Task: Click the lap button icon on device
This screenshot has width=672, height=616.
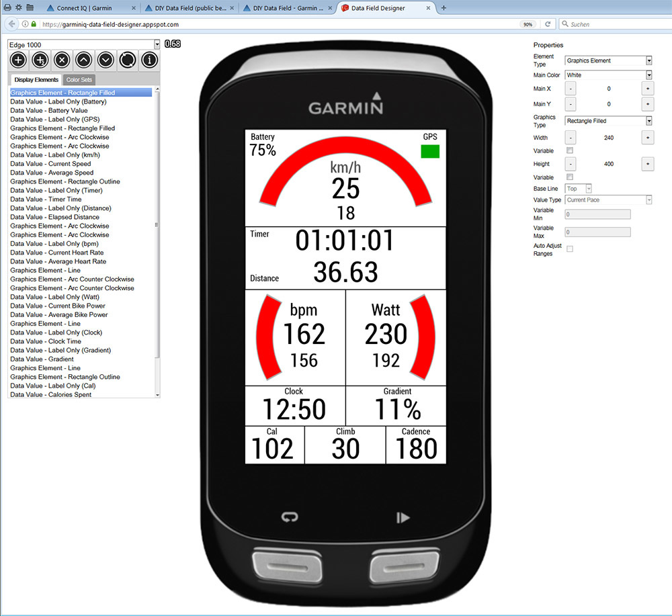Action: pyautogui.click(x=290, y=517)
